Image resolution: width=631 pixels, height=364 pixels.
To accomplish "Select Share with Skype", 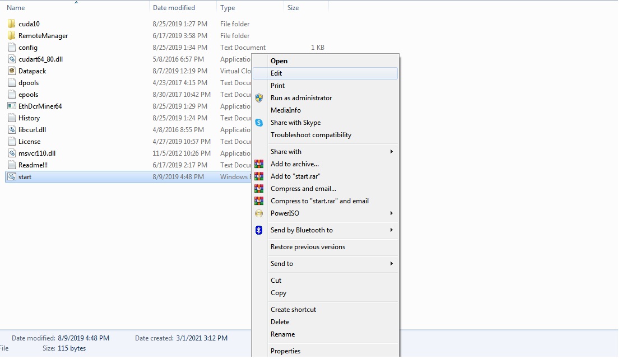I will 325,123.
